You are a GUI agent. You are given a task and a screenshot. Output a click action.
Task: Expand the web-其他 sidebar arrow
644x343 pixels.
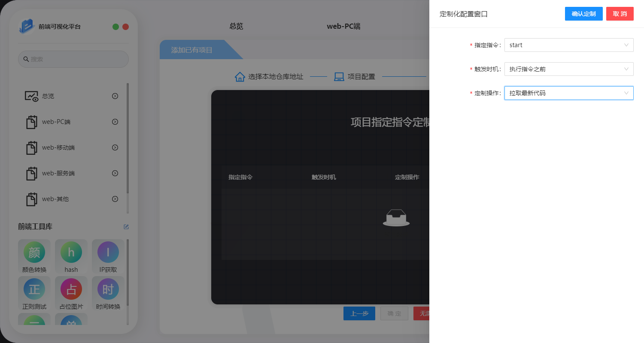(x=115, y=199)
